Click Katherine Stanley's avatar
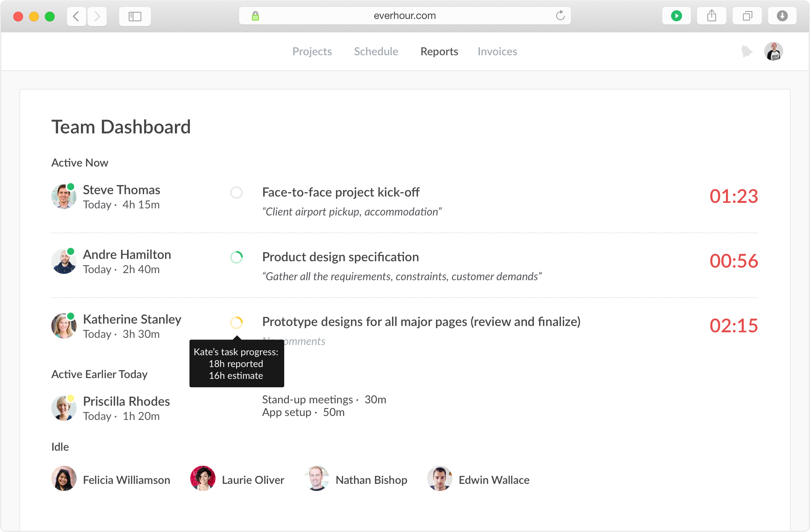The width and height of the screenshot is (810, 532). (64, 326)
